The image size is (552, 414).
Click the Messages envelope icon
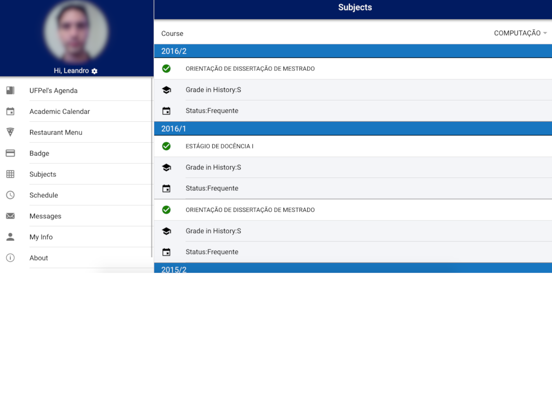tap(10, 216)
